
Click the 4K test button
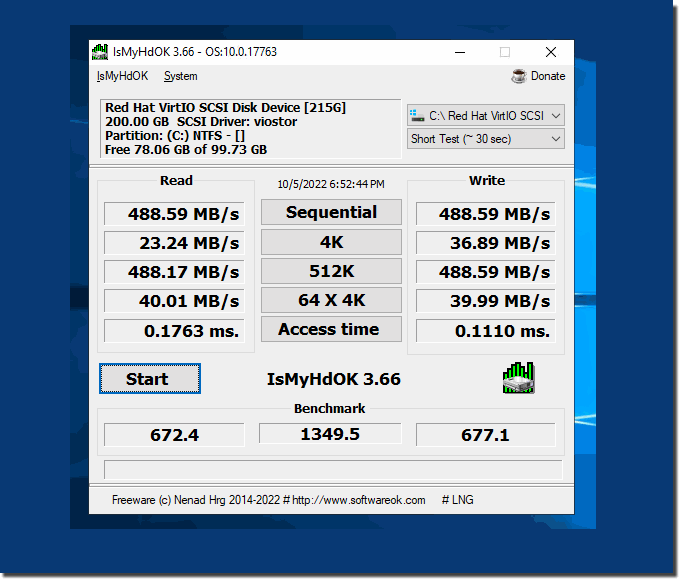pos(331,242)
